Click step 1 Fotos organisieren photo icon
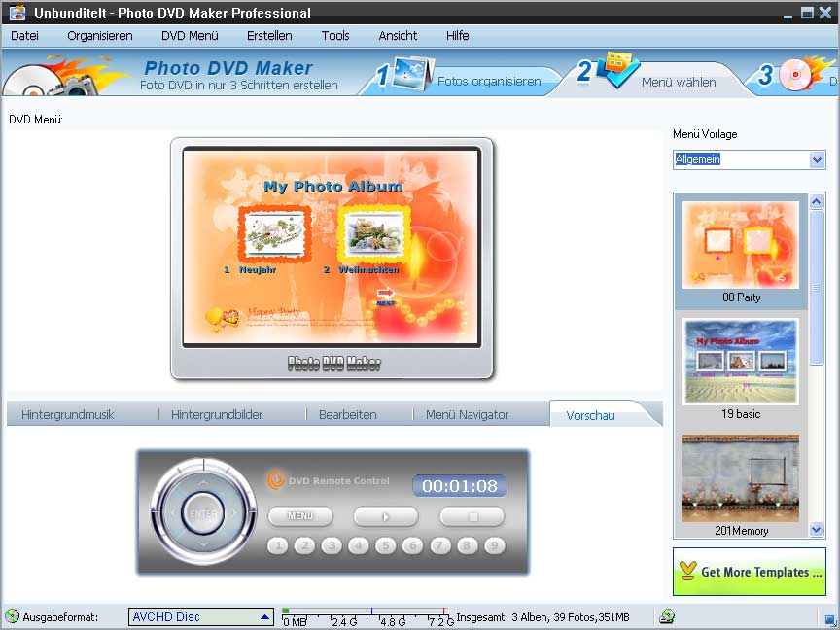840x630 pixels. (411, 73)
